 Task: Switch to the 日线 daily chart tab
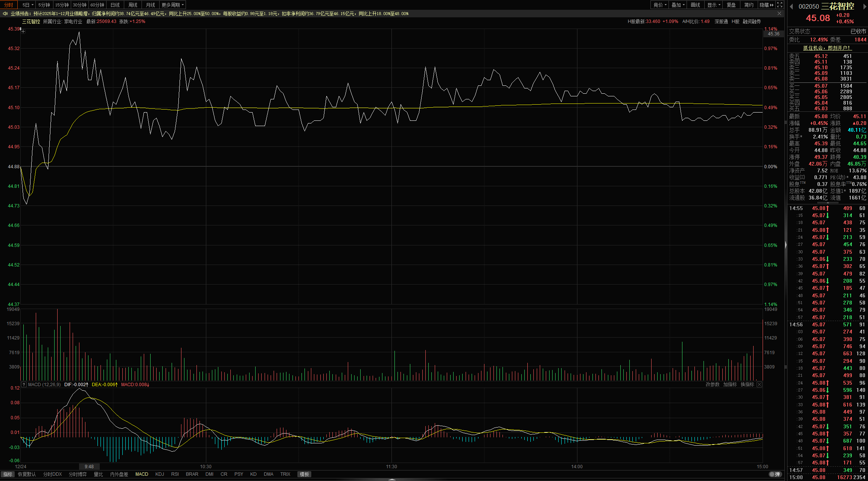coord(115,5)
